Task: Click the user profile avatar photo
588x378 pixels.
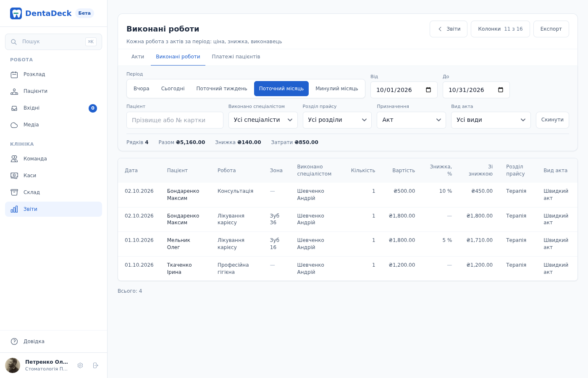Action: click(13, 365)
